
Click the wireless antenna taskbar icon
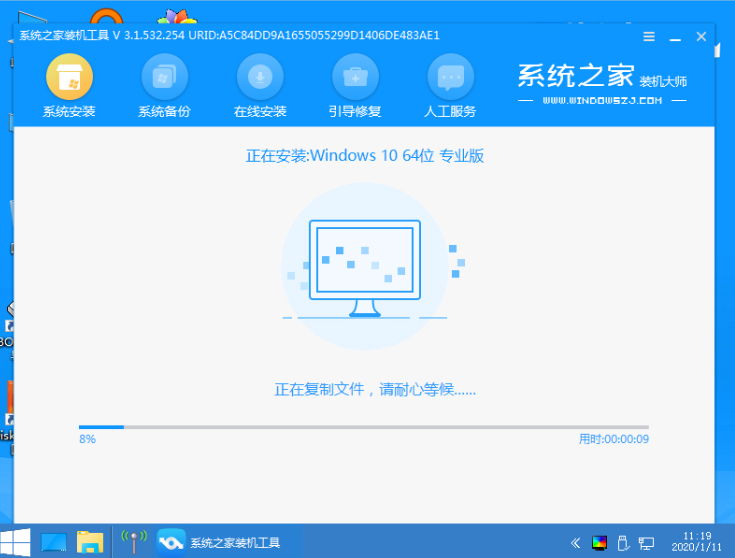click(x=134, y=543)
